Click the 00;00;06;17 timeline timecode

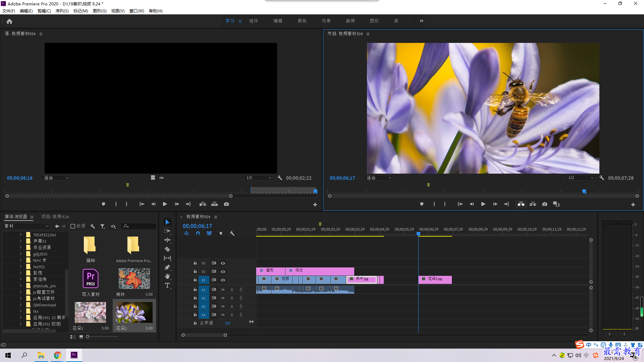[x=197, y=226]
